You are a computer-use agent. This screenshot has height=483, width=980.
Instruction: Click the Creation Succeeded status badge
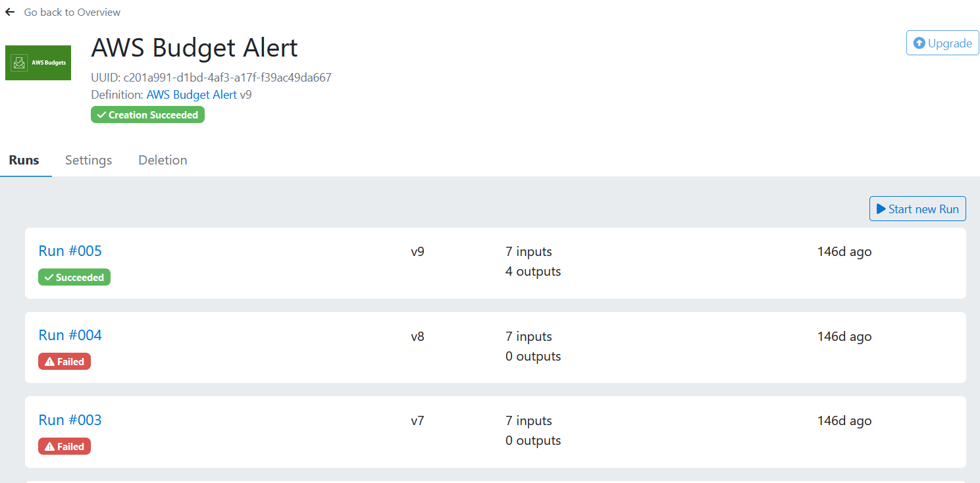click(147, 115)
